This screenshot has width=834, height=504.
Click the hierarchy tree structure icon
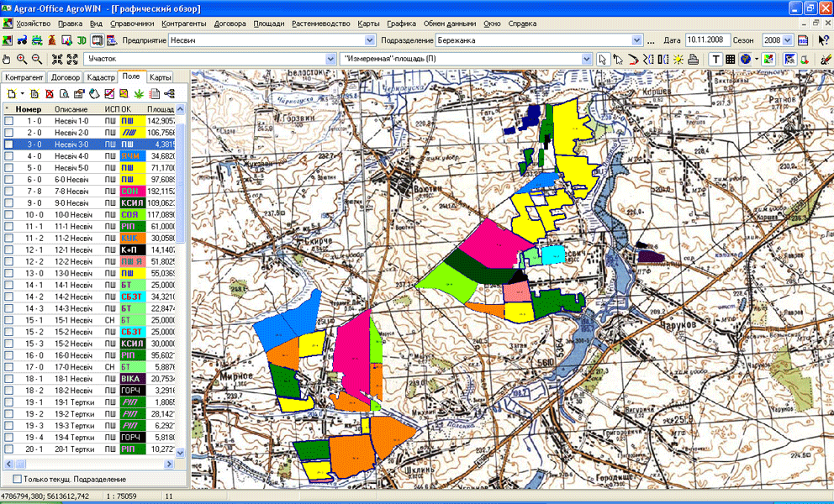[170, 94]
